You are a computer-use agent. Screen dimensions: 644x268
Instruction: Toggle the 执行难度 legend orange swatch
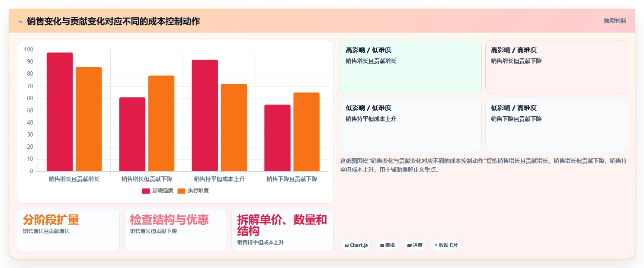click(x=181, y=191)
